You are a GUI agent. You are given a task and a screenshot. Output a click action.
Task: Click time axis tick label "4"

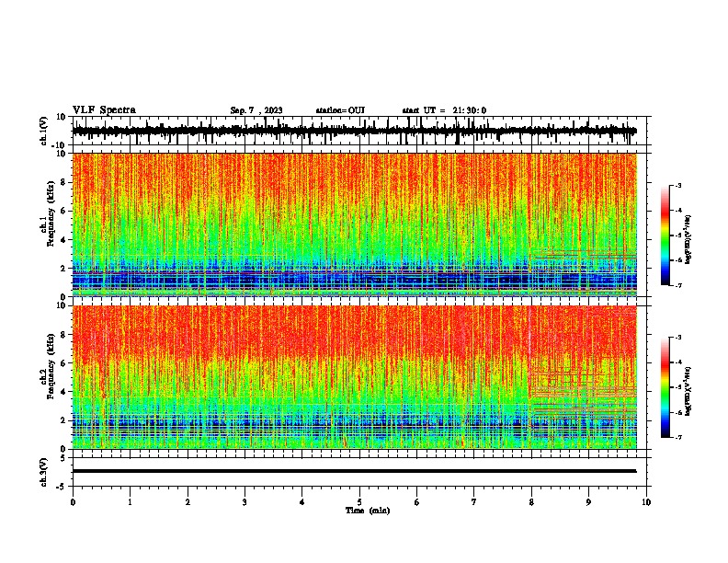point(302,502)
